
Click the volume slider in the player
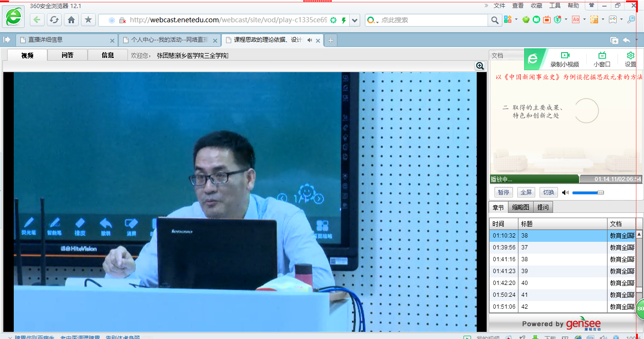point(588,192)
